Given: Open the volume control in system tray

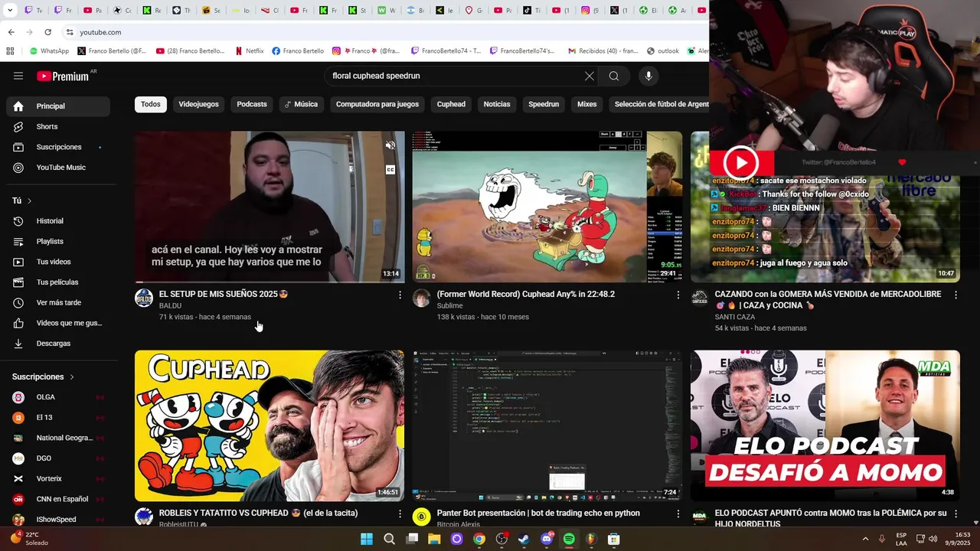Looking at the screenshot, I should pos(933,539).
